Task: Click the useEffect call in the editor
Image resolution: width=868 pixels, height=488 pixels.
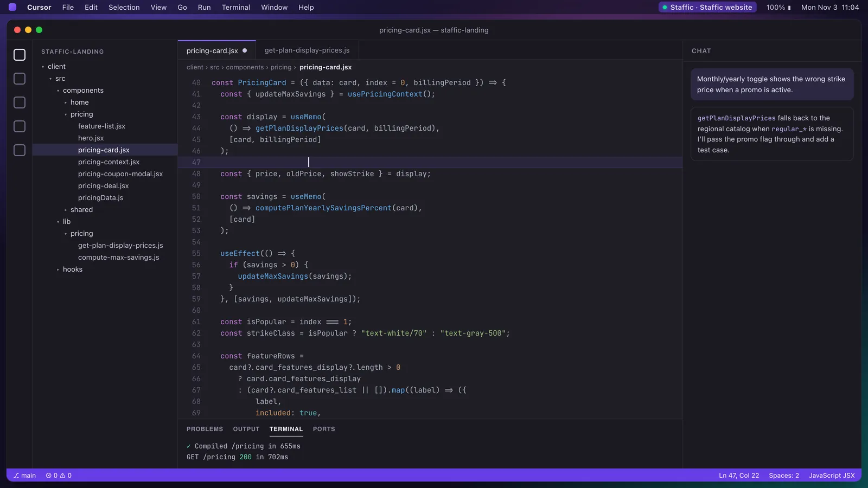Action: point(240,254)
